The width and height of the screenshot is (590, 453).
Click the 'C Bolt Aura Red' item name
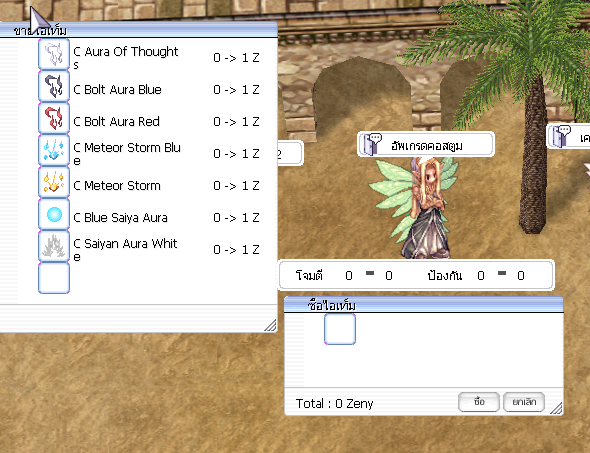[x=117, y=122]
